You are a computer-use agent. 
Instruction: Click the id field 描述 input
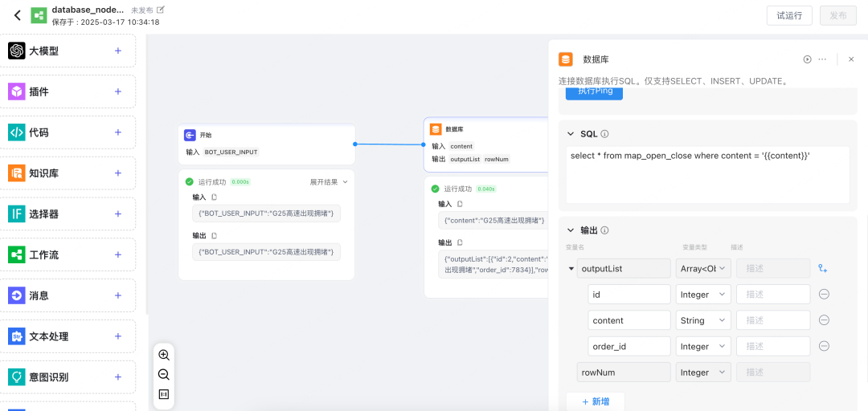pos(773,295)
